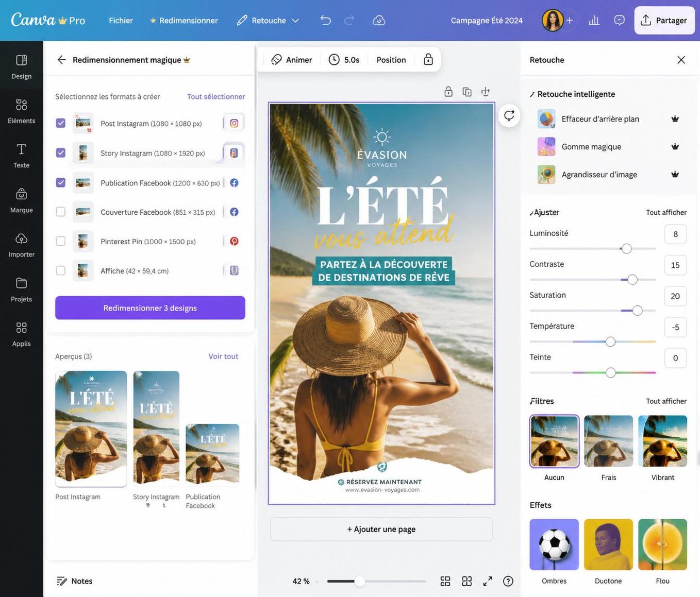
Task: Uncheck the Post Instagram format
Action: tap(60, 122)
